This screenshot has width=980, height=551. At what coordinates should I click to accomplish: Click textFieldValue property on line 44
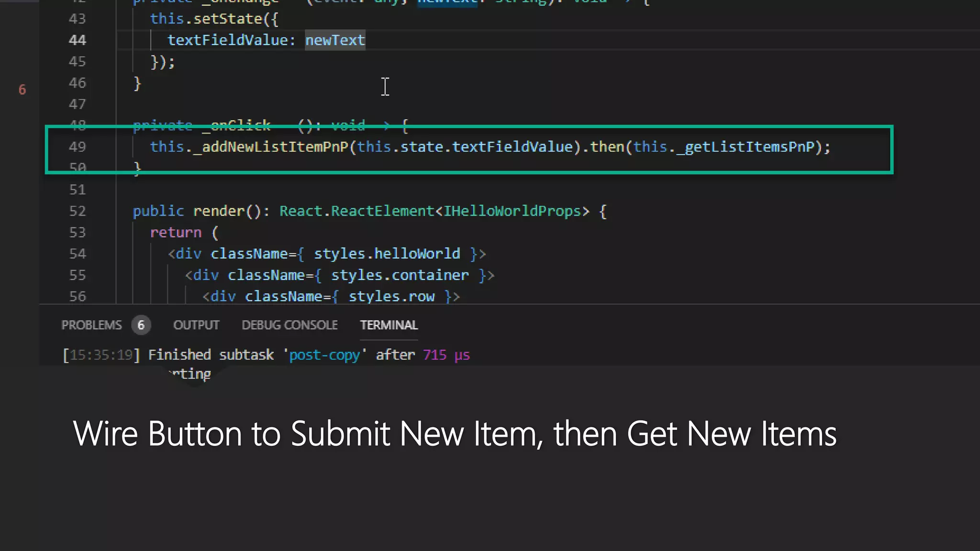(227, 40)
